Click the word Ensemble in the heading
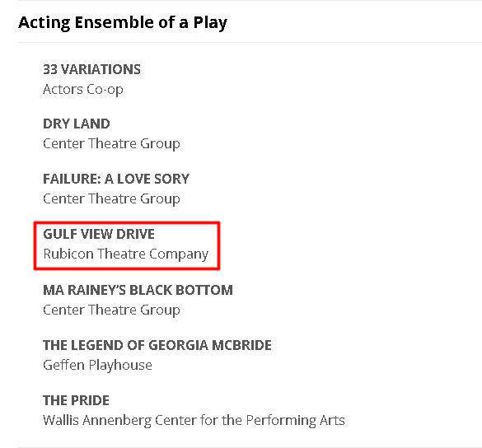Image resolution: width=482 pixels, height=448 pixels. coord(115,23)
